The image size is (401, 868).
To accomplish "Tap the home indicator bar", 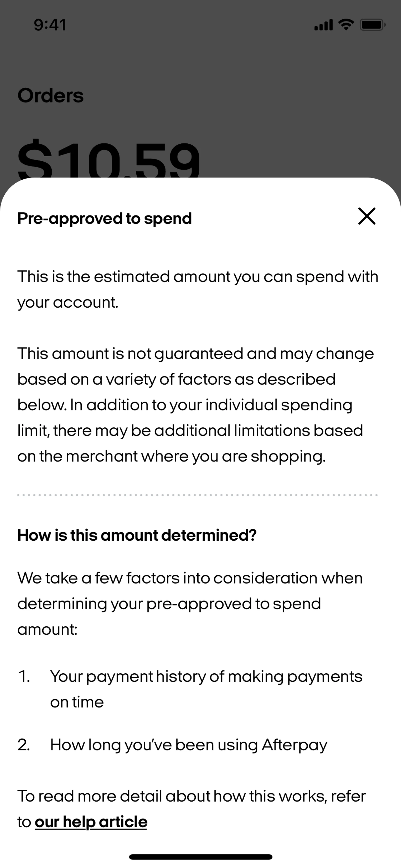I will [200, 857].
